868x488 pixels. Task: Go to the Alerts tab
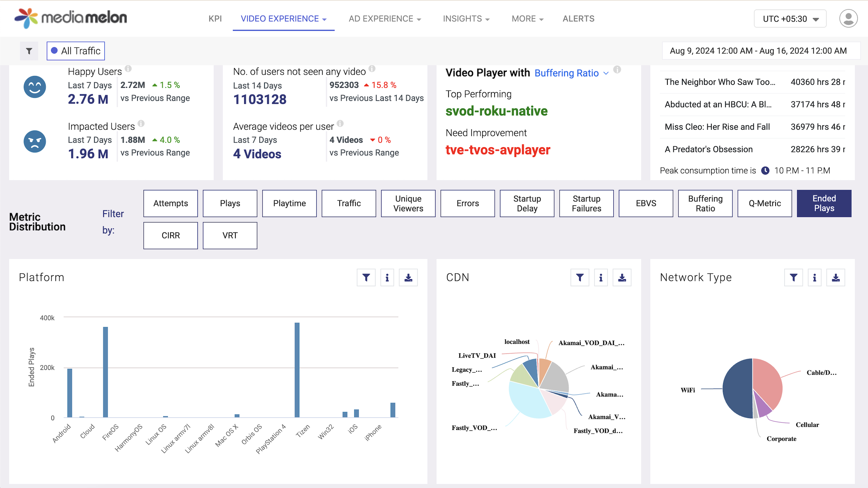click(578, 18)
